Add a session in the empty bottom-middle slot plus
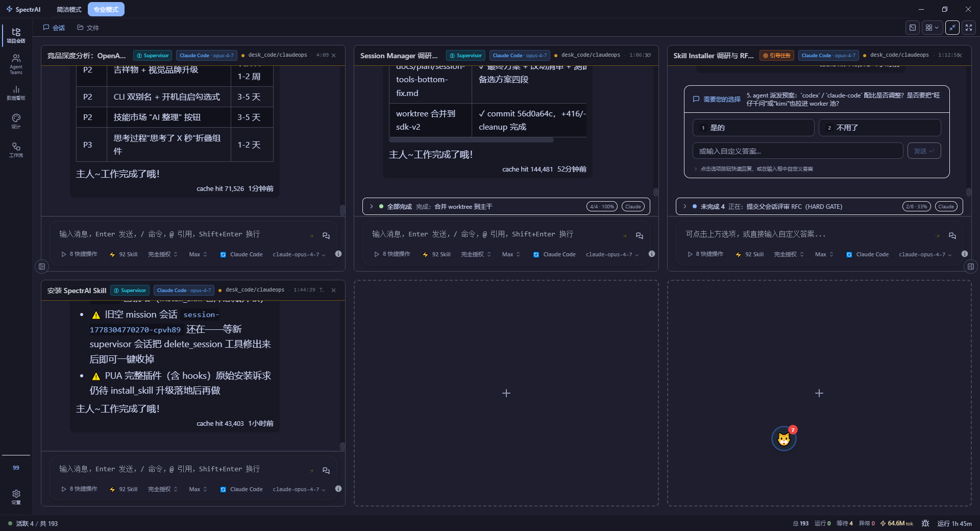This screenshot has height=531, width=980. coord(506,393)
